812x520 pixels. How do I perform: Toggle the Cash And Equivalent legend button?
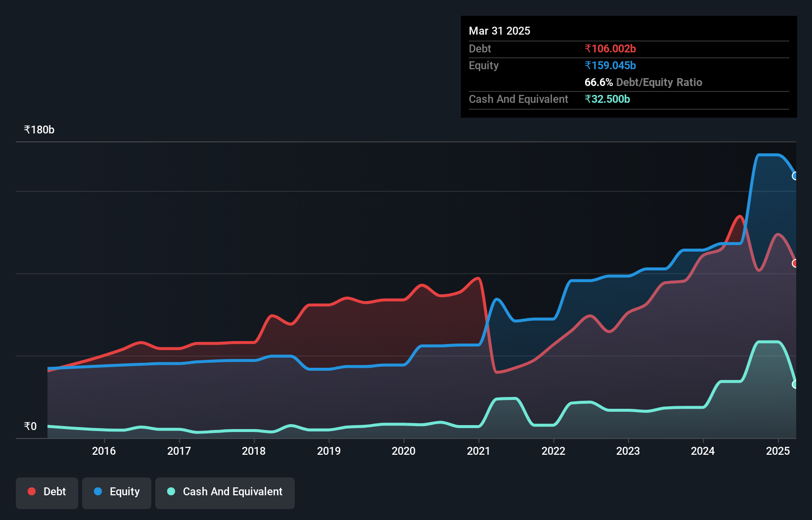coord(225,493)
